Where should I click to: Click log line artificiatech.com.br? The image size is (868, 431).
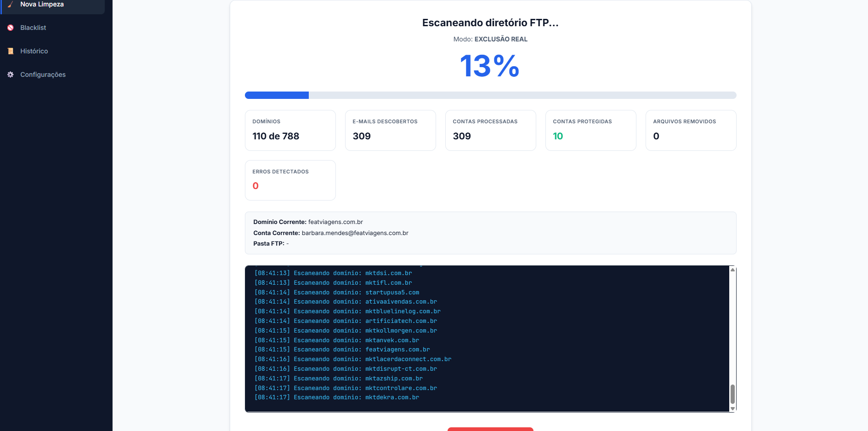click(346, 321)
